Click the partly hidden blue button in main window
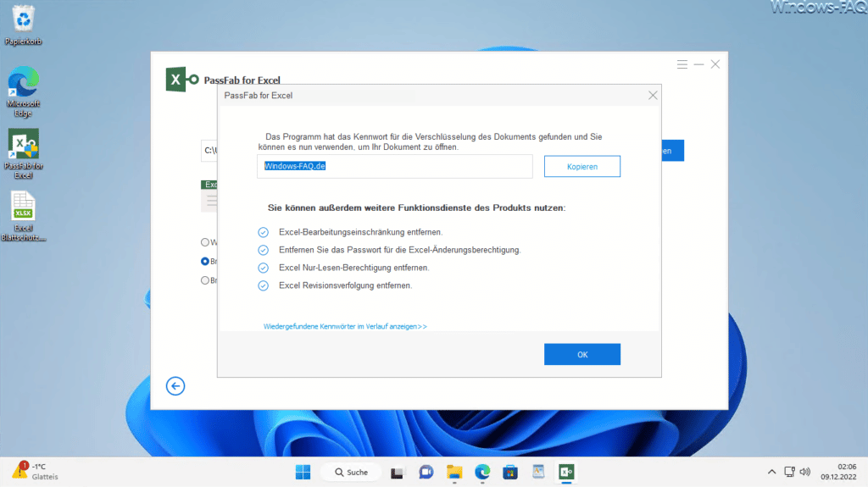This screenshot has width=868, height=487. (672, 151)
